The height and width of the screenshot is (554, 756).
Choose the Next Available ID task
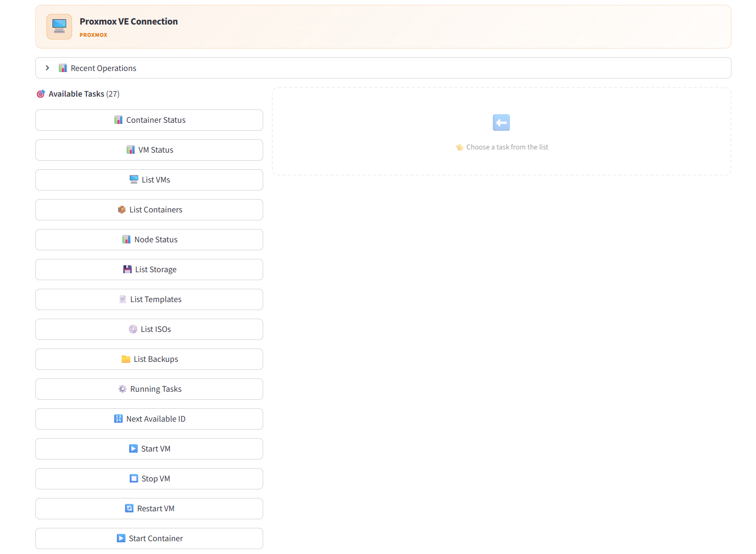[x=149, y=419]
